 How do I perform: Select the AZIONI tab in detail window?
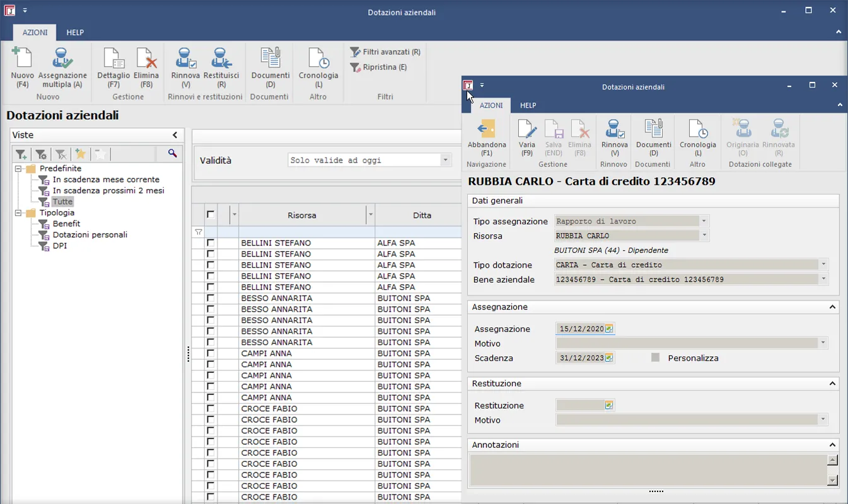click(491, 106)
